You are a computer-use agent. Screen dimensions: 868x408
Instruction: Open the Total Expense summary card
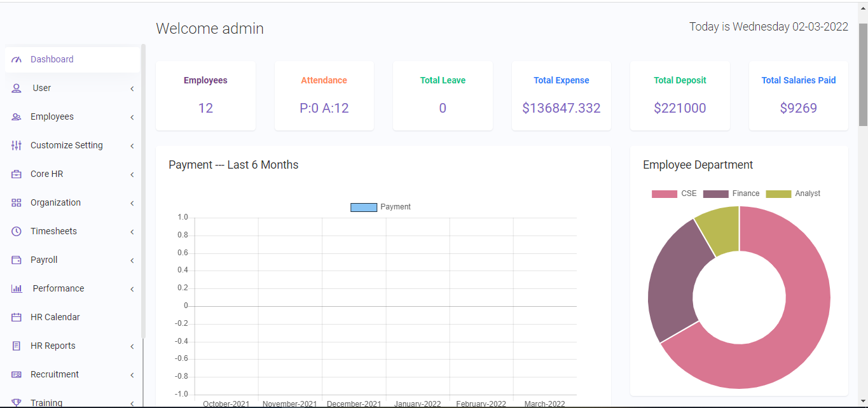coord(561,96)
